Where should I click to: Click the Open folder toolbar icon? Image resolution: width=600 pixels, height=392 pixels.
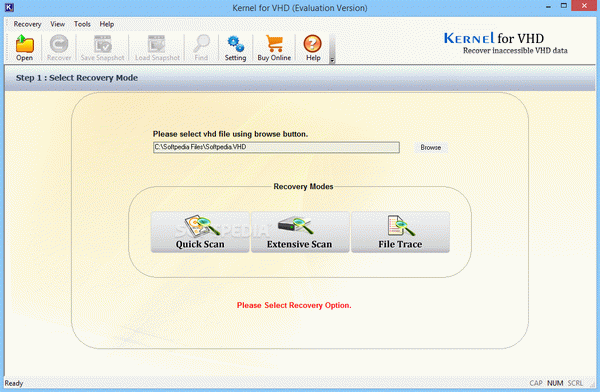pyautogui.click(x=24, y=48)
